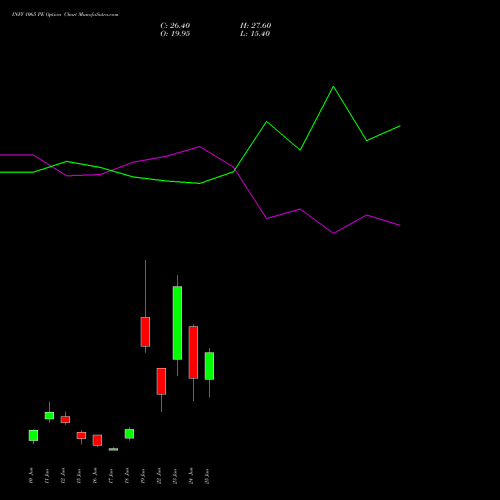Click the small green candle above 11 Jun

49,416
